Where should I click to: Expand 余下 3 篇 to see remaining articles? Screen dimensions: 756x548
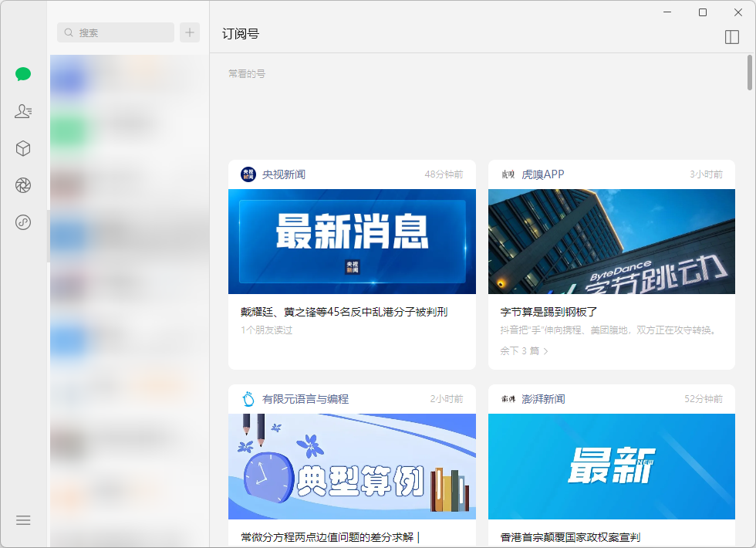click(x=525, y=350)
